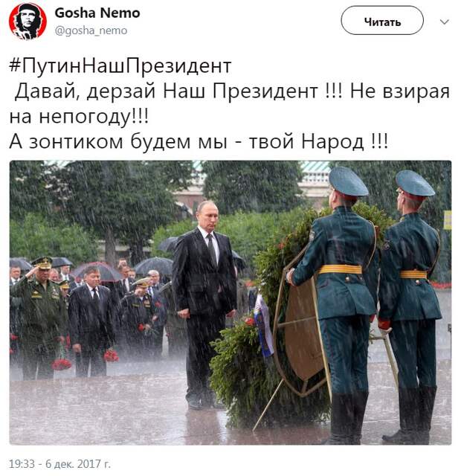Open the 19:33 - 6 дек. 2017 timestamp
The image size is (461, 476).
59,464
